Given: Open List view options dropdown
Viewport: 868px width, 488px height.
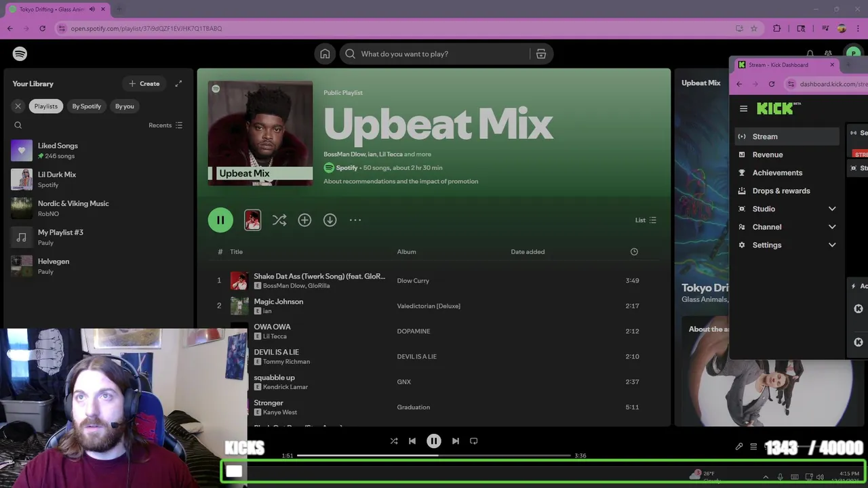Looking at the screenshot, I should tap(646, 220).
